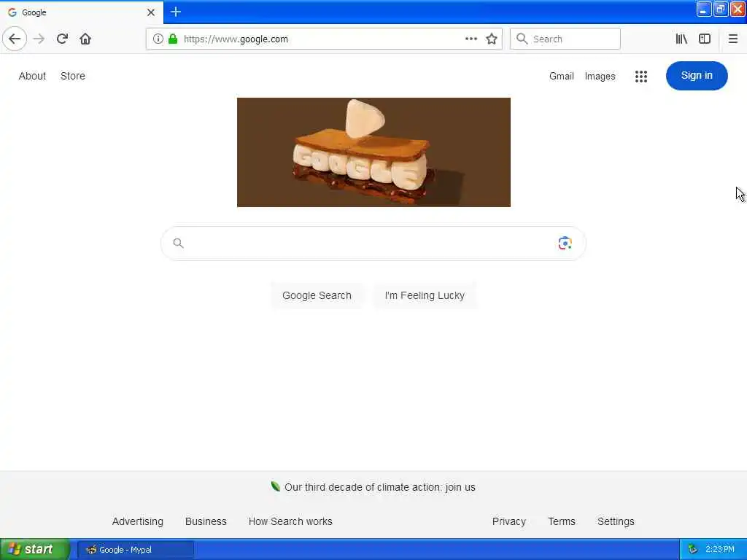This screenshot has height=560, width=747.
Task: Minimize the Mypal browser window
Action: tap(704, 9)
